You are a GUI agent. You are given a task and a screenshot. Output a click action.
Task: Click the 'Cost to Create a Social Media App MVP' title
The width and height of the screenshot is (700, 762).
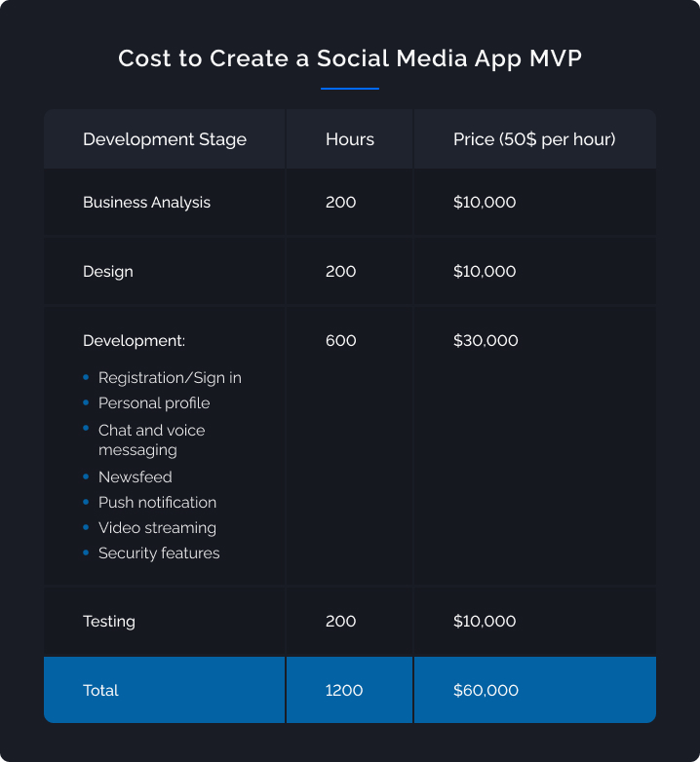point(350,58)
